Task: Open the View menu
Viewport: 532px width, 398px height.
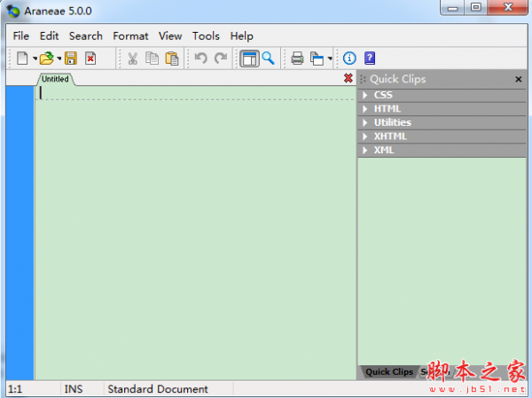Action: pyautogui.click(x=170, y=36)
